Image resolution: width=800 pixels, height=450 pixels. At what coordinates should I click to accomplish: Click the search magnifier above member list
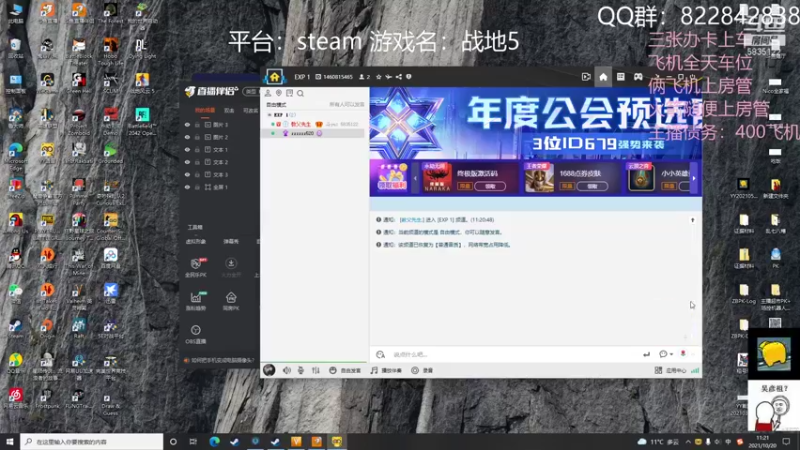point(301,93)
